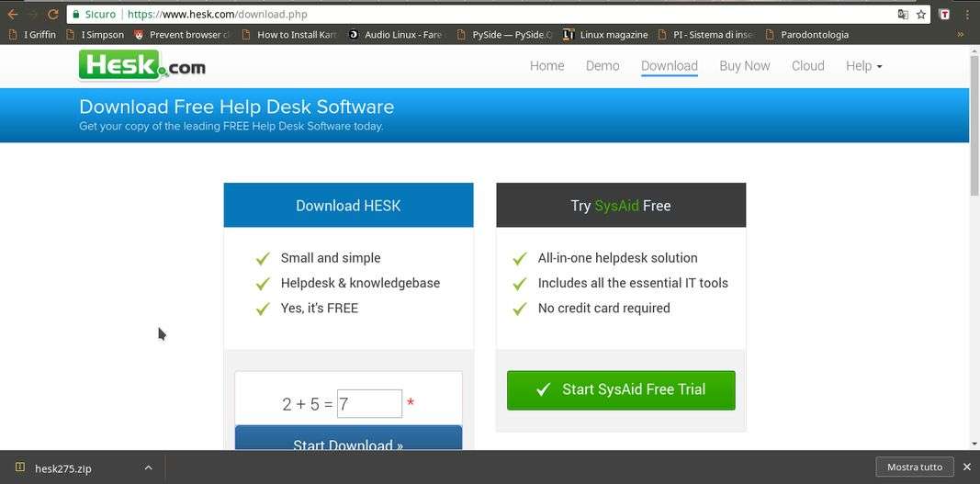Open the PySide bookmark
The height and width of the screenshot is (484, 980).
point(504,35)
